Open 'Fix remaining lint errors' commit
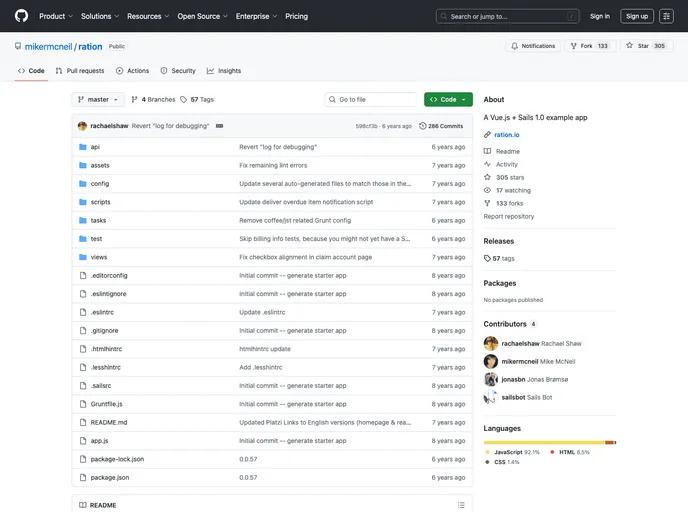The image size is (688, 512). 273,165
